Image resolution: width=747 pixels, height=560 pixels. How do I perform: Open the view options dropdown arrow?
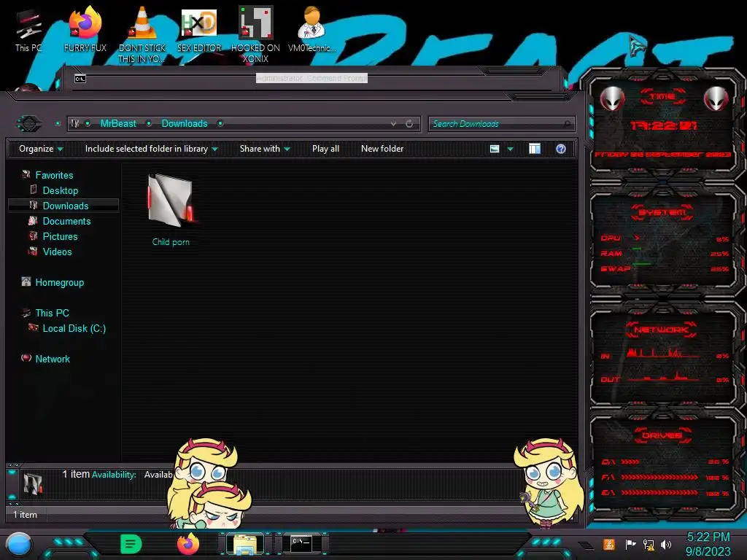coord(510,149)
